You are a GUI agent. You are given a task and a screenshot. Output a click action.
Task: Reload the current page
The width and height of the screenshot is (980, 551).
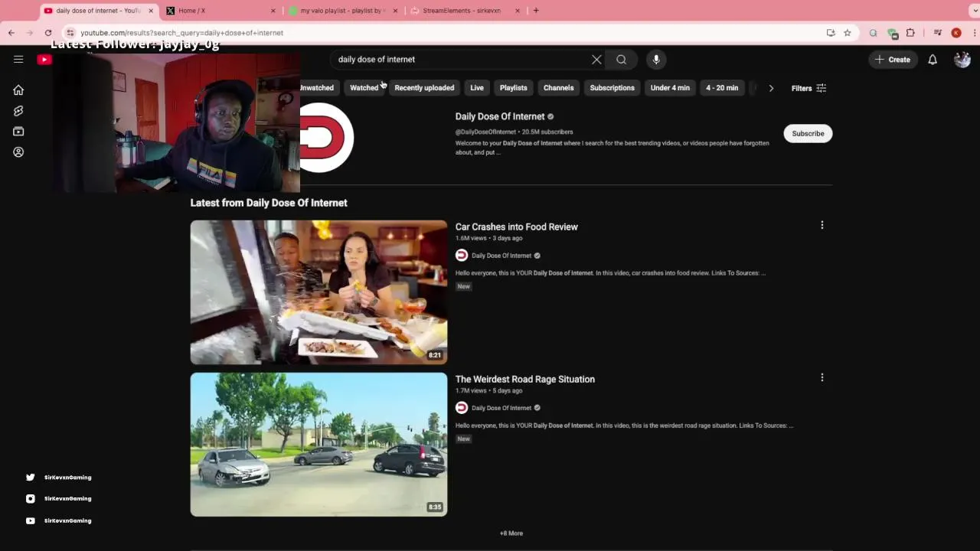[48, 33]
